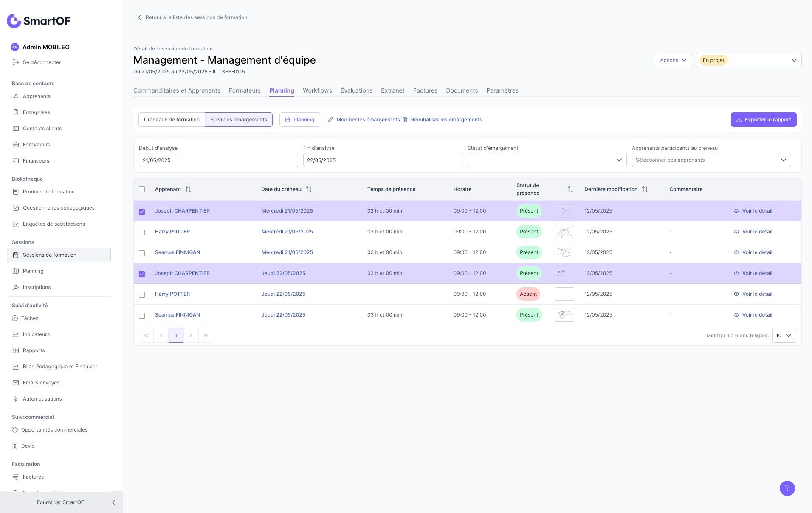Open the Évaluations tab
812x513 pixels.
pos(356,90)
